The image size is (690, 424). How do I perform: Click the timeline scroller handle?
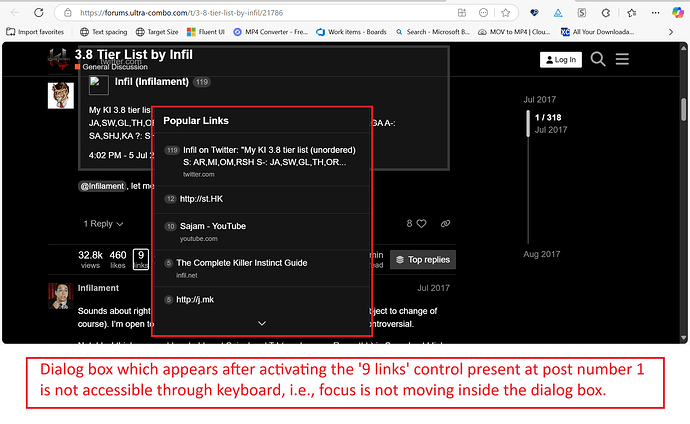(x=528, y=124)
